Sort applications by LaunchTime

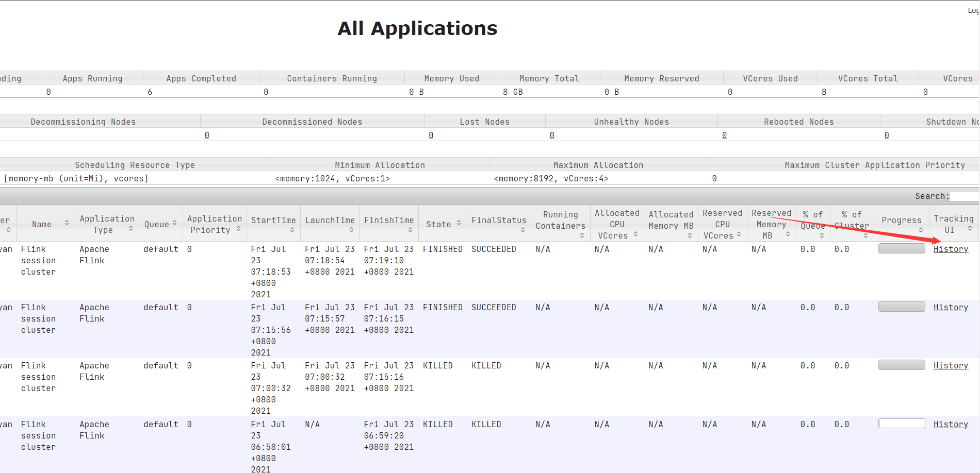point(330,224)
